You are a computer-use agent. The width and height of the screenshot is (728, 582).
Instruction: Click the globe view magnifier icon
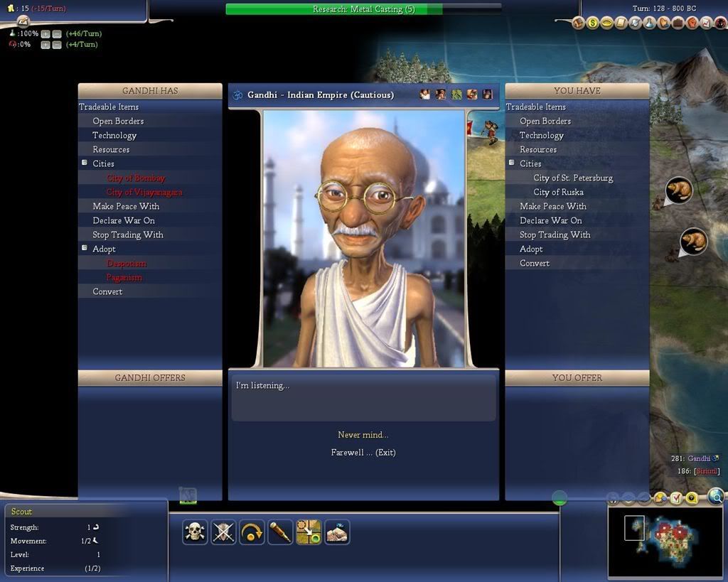click(x=717, y=497)
